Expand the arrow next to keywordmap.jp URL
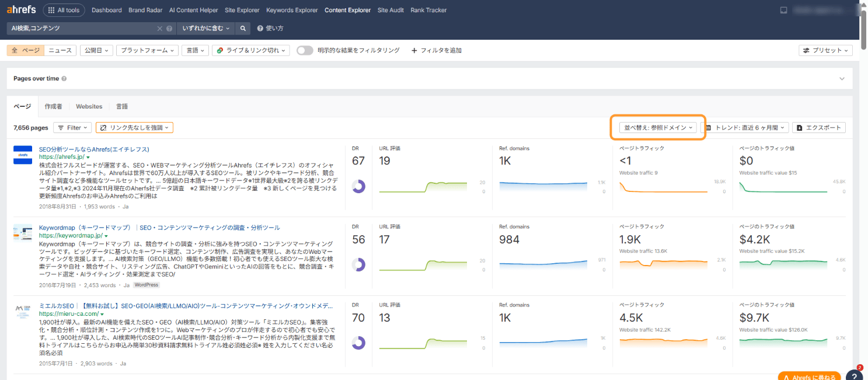The width and height of the screenshot is (868, 380). pos(106,236)
